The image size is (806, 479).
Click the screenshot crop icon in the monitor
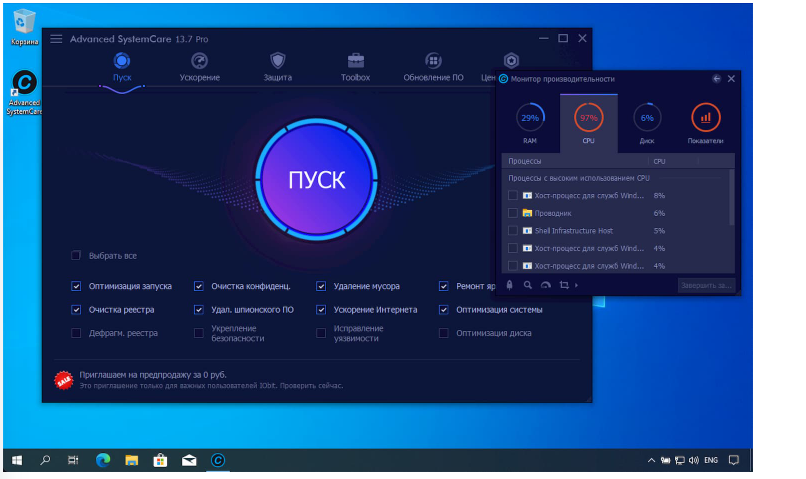pos(564,285)
